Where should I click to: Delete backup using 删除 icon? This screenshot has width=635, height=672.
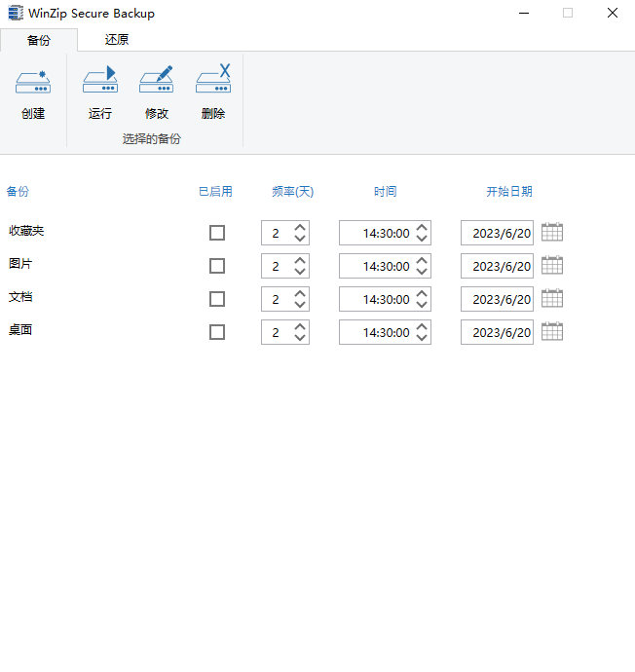coord(212,83)
